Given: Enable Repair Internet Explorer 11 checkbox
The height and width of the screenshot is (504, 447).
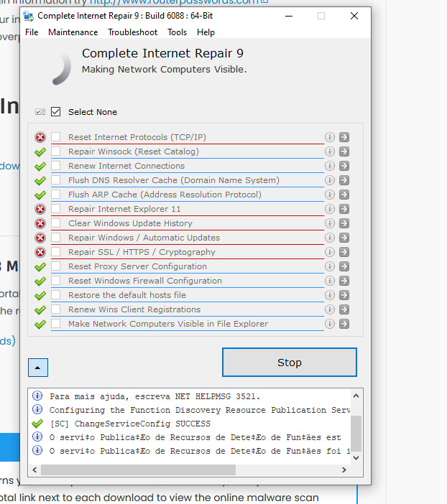Looking at the screenshot, I should (55, 209).
